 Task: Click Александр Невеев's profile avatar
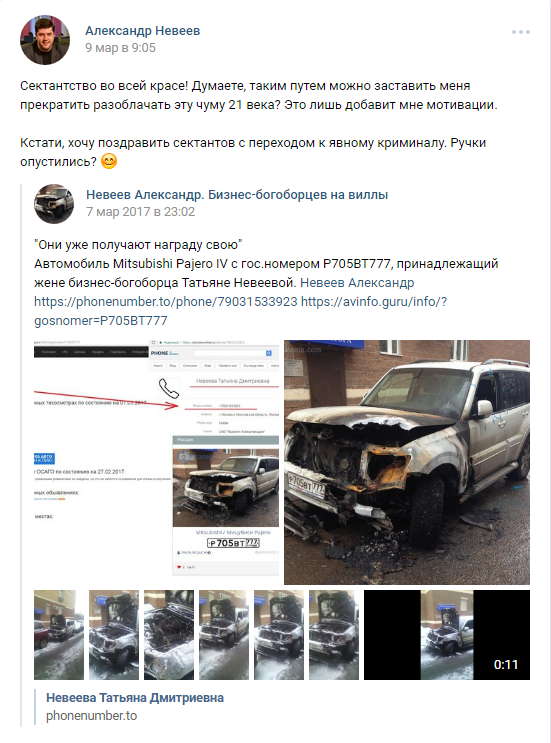tap(45, 40)
